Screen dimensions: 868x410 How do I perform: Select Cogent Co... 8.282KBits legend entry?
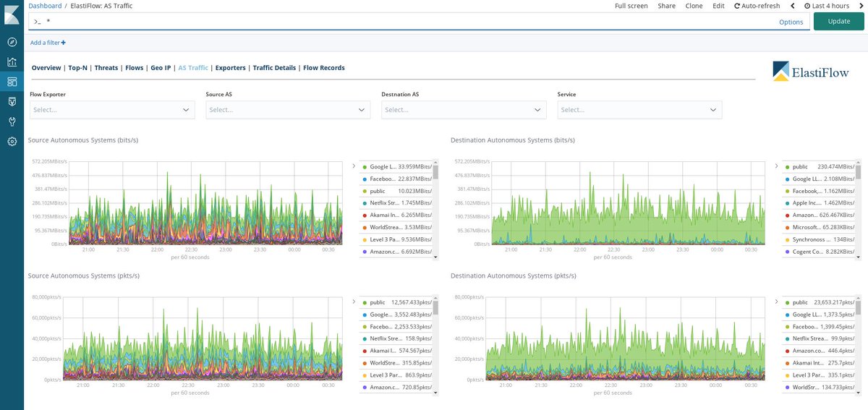point(818,252)
